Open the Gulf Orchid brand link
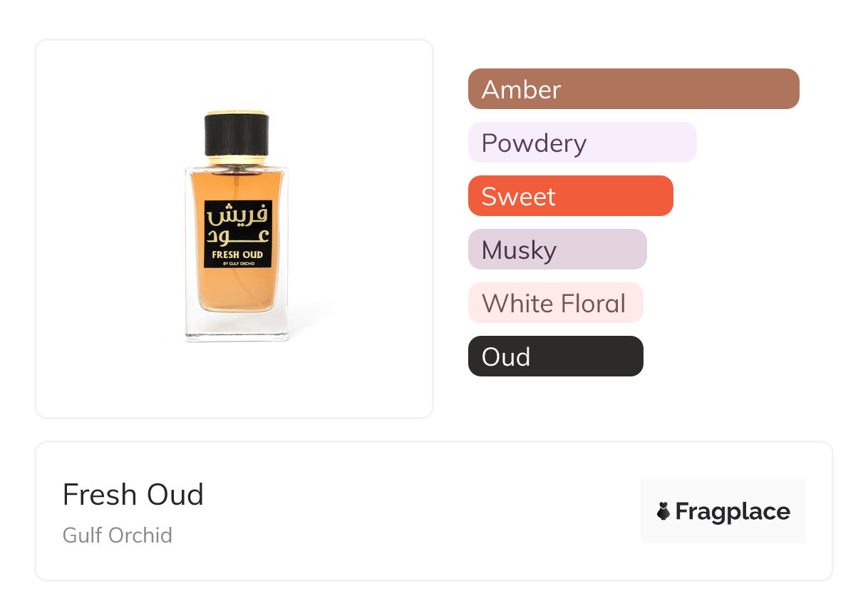The width and height of the screenshot is (868, 616). coord(118,535)
